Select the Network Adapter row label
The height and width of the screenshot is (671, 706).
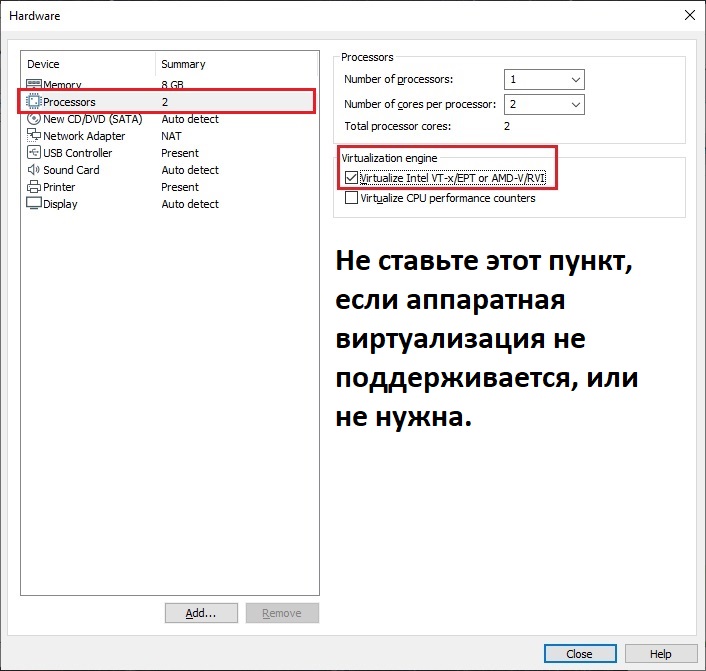[x=84, y=136]
